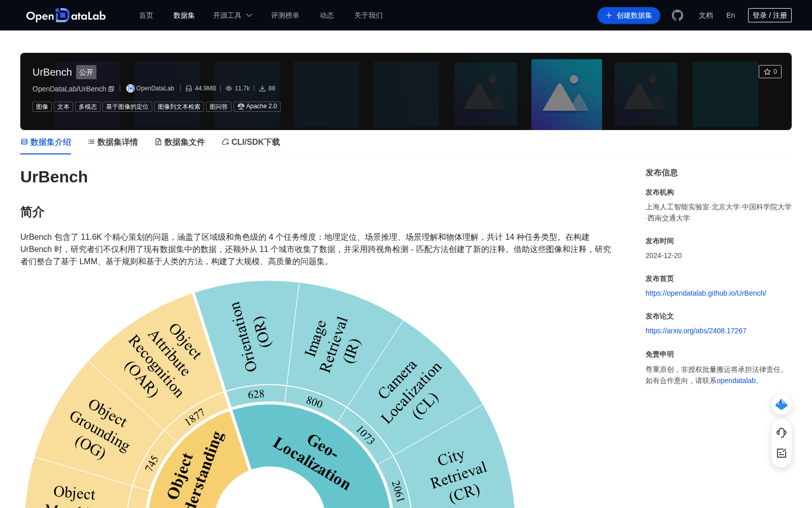Open the feedback edit-note icon
812x508 pixels.
pyautogui.click(x=782, y=453)
